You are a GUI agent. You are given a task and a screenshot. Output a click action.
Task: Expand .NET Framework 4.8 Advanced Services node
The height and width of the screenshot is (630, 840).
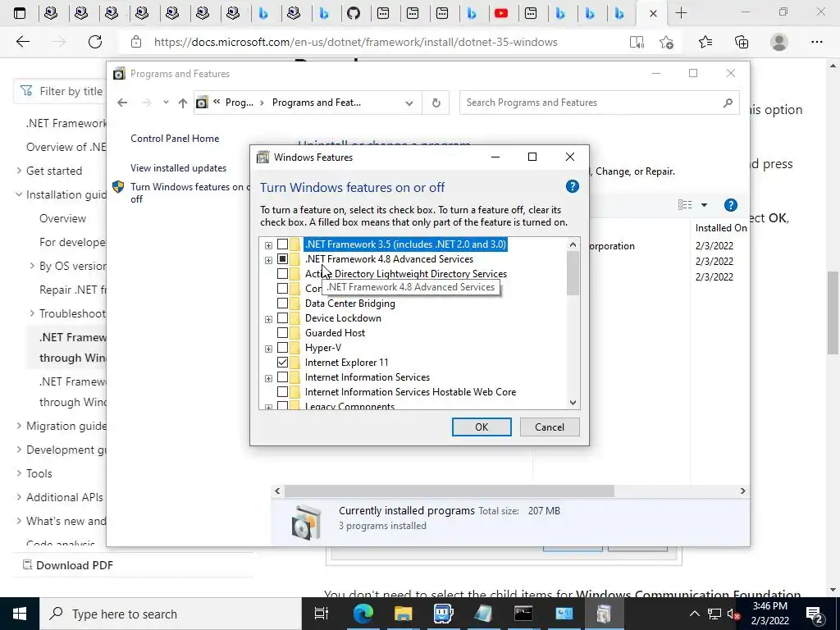[x=268, y=260]
